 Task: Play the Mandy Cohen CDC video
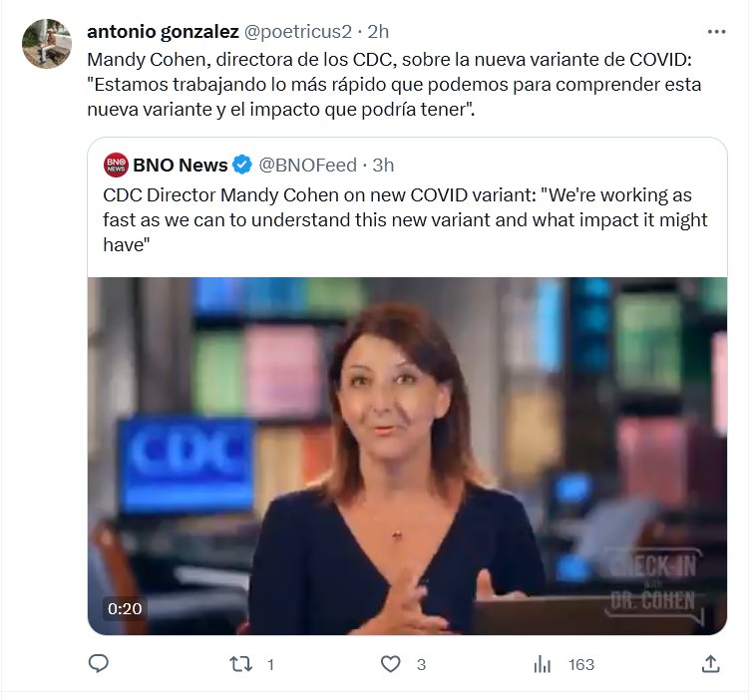pyautogui.click(x=407, y=456)
